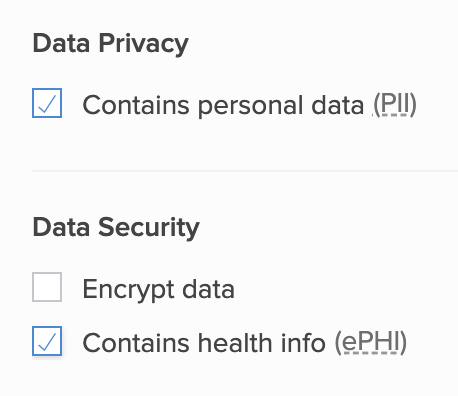Click the ePHI abbreviation with dotted underline
Screen dimensions: 458x396
pyautogui.click(x=370, y=343)
